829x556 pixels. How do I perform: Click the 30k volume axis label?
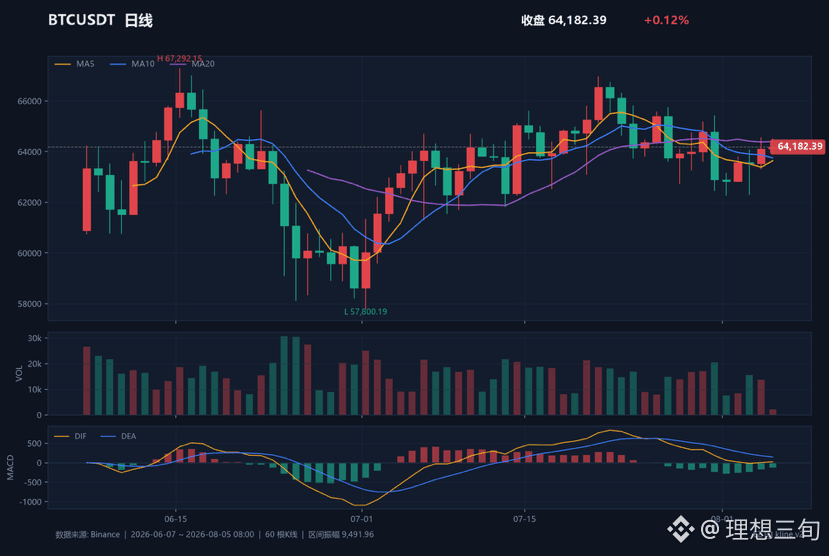click(x=34, y=338)
